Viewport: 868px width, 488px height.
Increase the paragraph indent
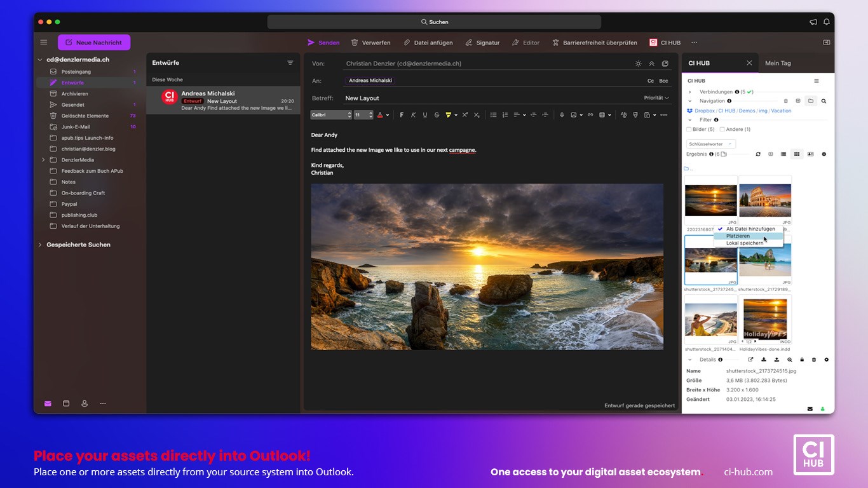(x=545, y=115)
